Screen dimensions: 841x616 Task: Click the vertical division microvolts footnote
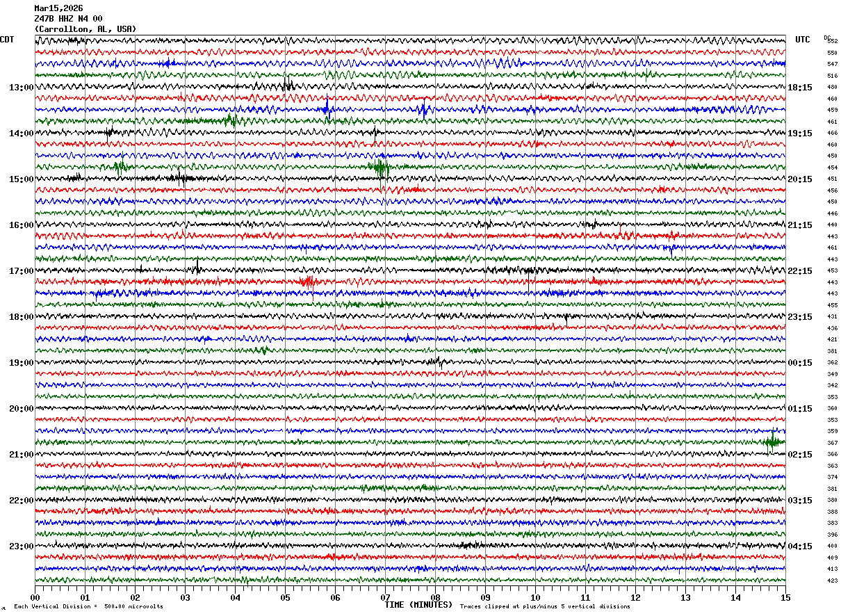88,607
